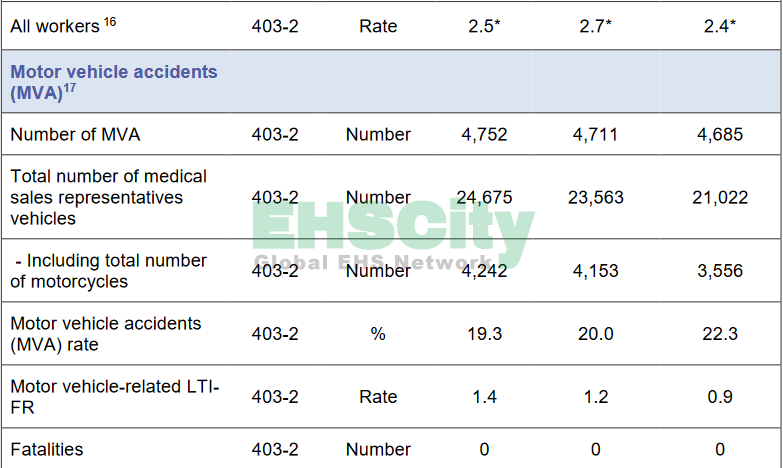This screenshot has height=468, width=783.
Task: Click the 4,685 MVA count value
Action: click(x=720, y=134)
